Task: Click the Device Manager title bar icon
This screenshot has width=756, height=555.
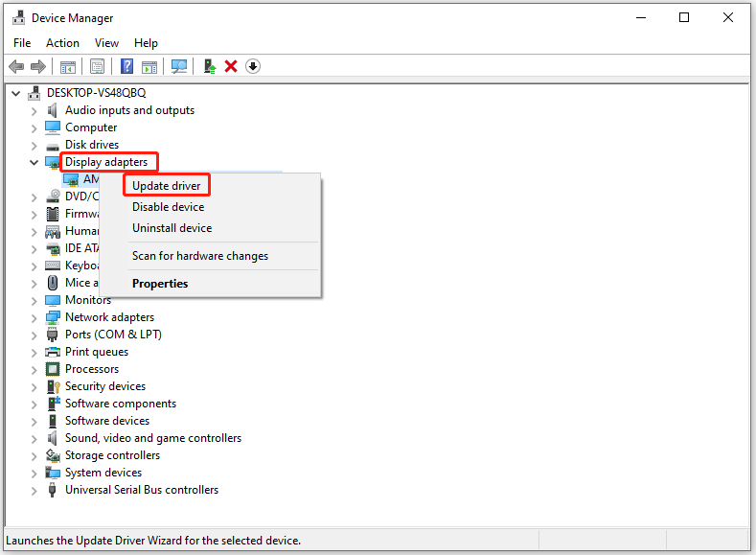Action: point(19,18)
